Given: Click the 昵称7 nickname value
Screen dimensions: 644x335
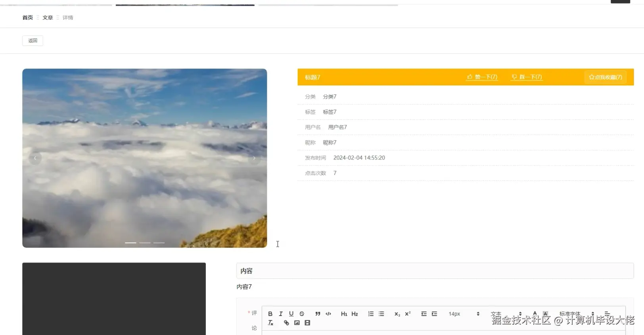Looking at the screenshot, I should [330, 143].
